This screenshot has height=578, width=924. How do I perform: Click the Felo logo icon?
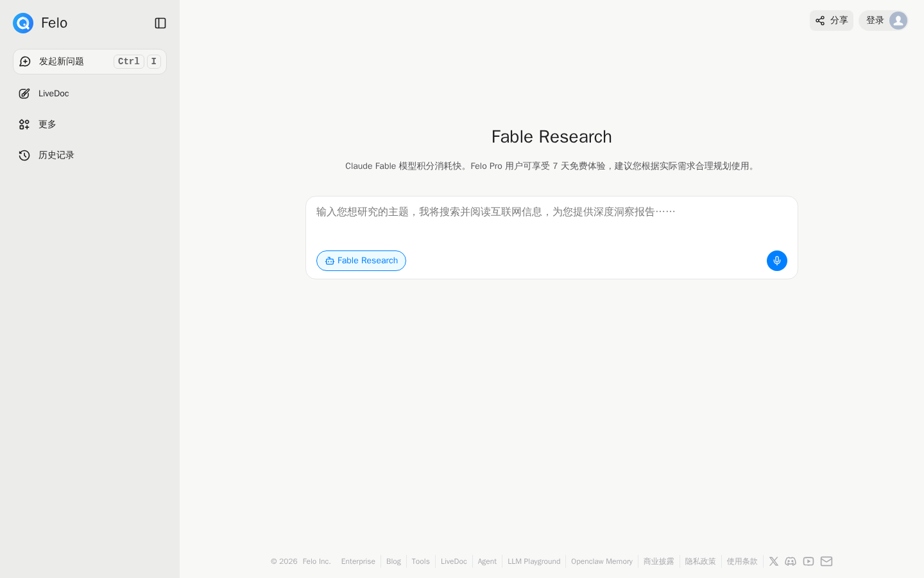click(23, 23)
